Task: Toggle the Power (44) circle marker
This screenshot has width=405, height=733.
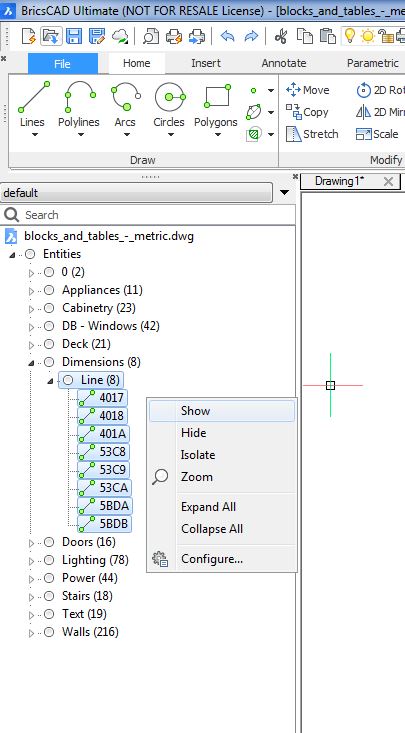Action: pos(49,578)
